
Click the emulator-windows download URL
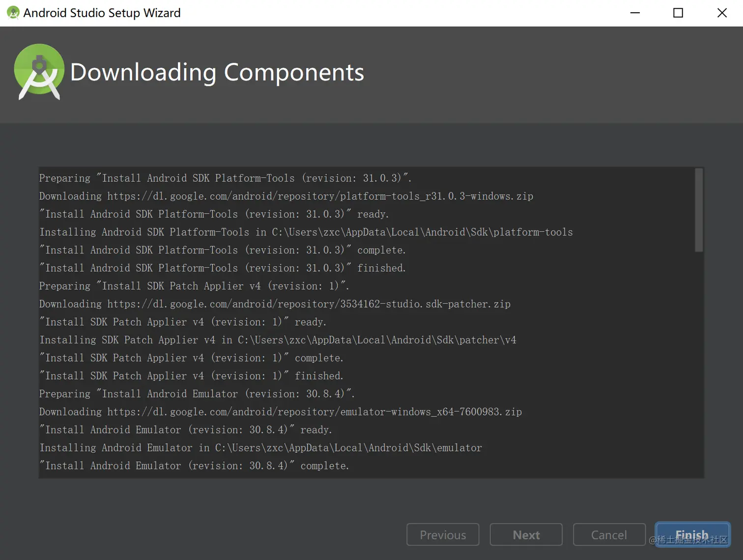pyautogui.click(x=280, y=412)
